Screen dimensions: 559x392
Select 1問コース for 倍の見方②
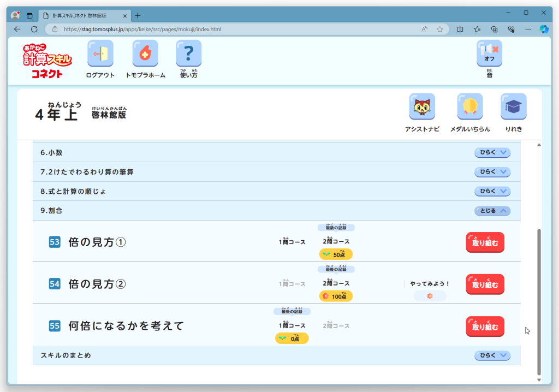(292, 283)
